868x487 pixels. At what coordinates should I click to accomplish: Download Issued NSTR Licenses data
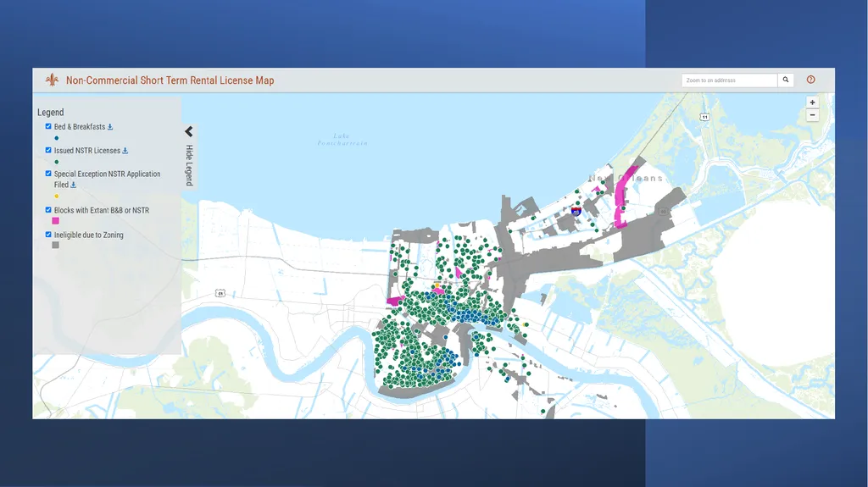click(125, 151)
